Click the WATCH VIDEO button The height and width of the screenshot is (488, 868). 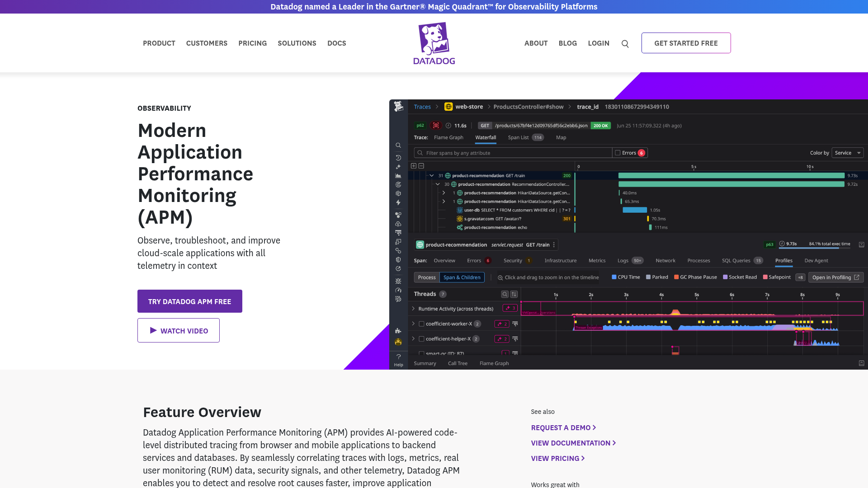(x=179, y=330)
